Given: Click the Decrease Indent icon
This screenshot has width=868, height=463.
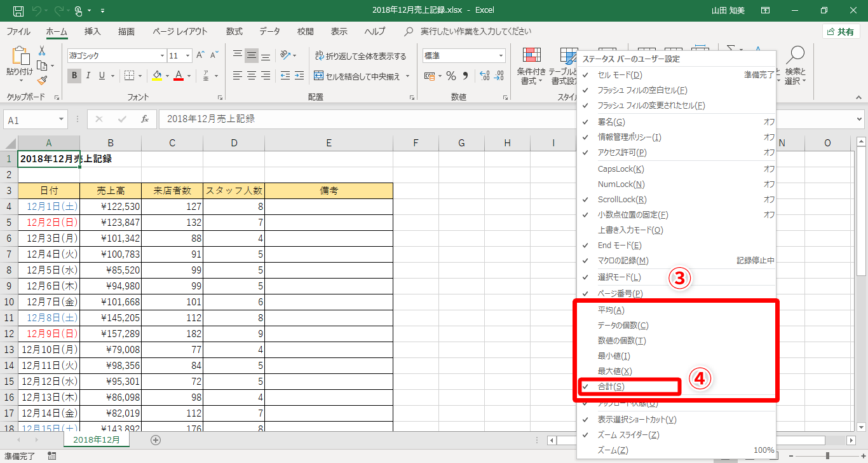Looking at the screenshot, I should pyautogui.click(x=285, y=76).
